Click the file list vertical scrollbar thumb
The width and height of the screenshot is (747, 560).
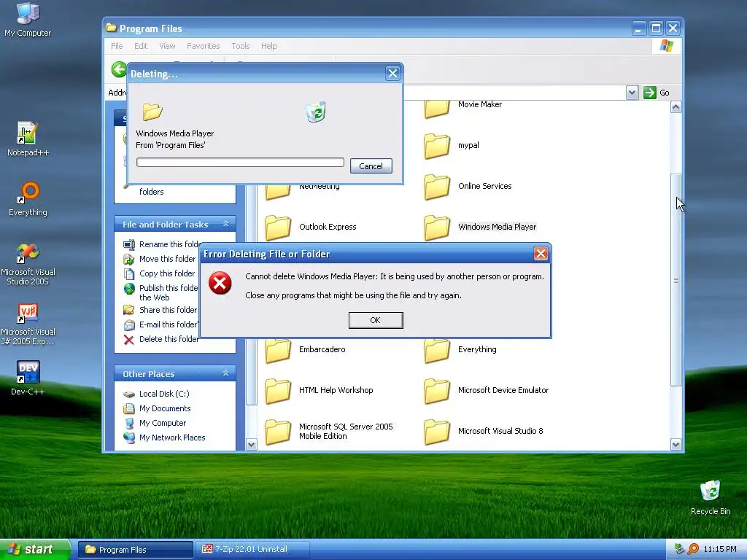676,280
